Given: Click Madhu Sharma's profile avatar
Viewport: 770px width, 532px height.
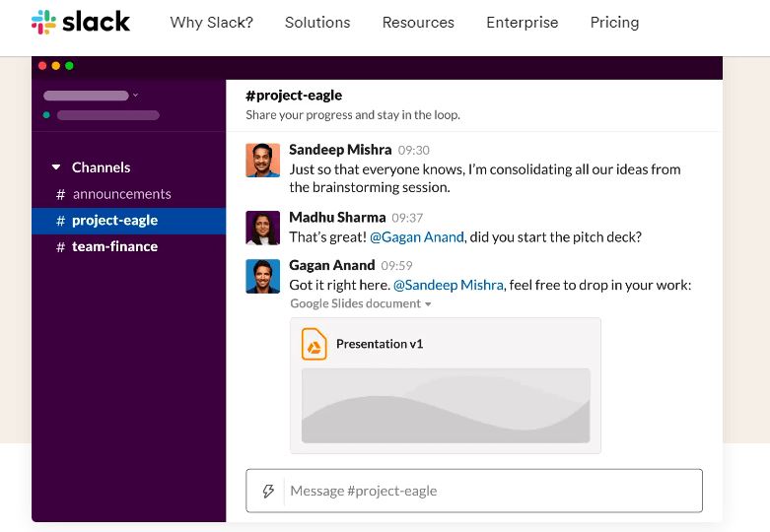Looking at the screenshot, I should pos(263,228).
